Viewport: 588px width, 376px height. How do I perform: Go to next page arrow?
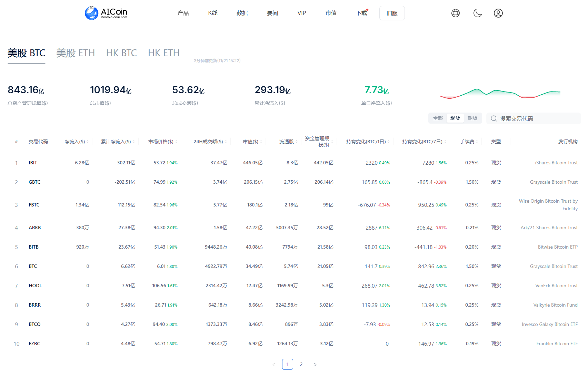tap(315, 364)
